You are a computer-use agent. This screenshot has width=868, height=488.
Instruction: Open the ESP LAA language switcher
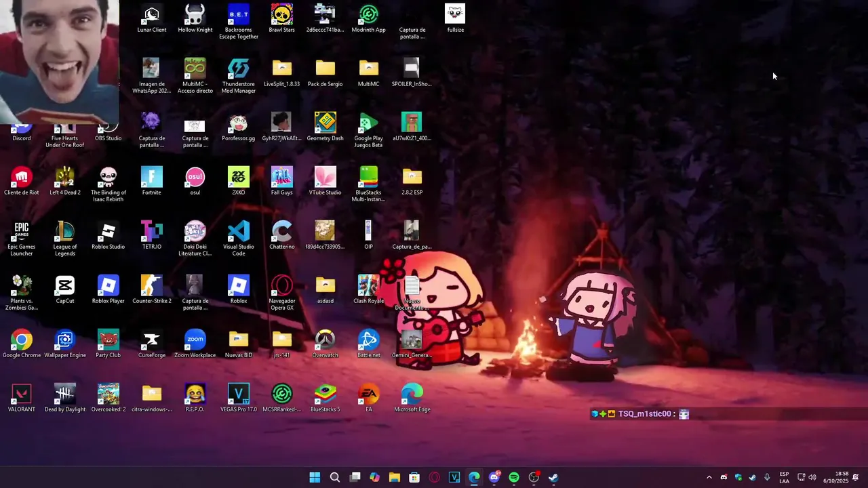[x=784, y=477]
